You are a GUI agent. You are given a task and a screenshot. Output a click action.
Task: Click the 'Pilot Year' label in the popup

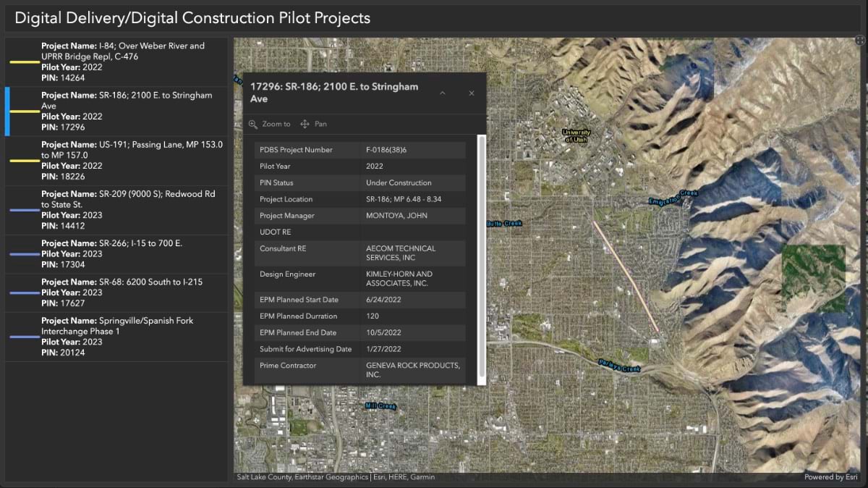click(x=276, y=167)
